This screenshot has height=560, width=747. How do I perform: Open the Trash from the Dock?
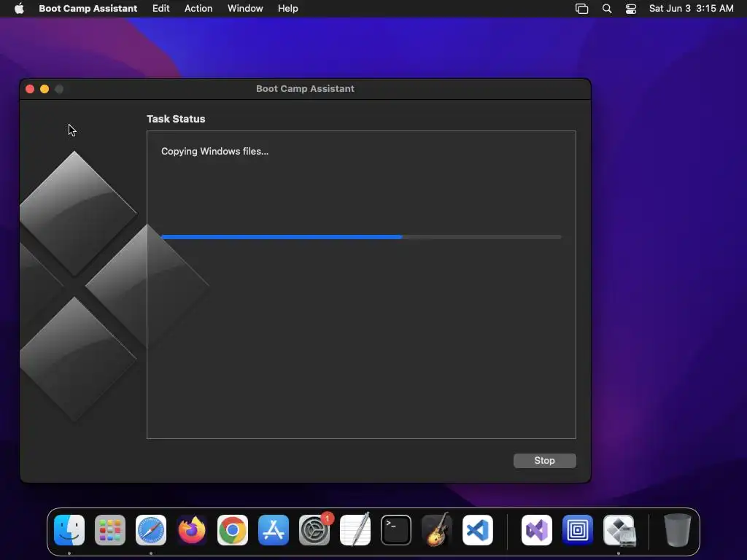click(x=678, y=530)
